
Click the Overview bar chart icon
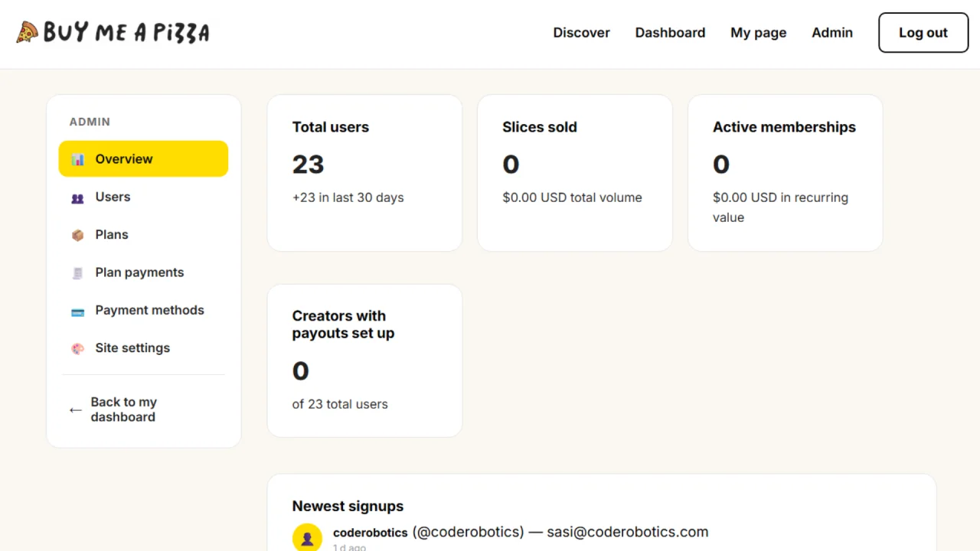(x=77, y=159)
